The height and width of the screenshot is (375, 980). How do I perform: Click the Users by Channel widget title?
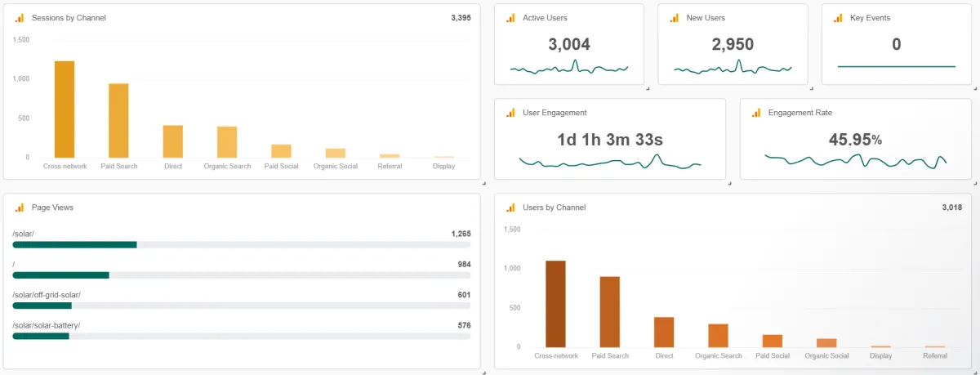pos(555,208)
